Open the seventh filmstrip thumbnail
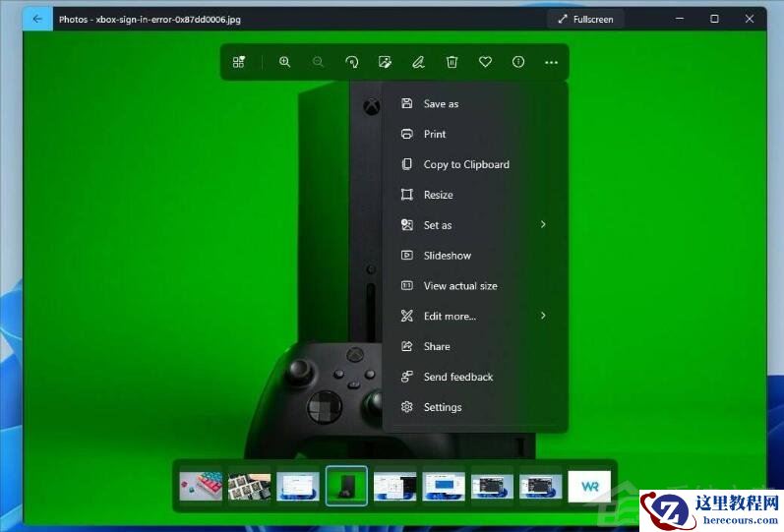Viewport: 784px width, 532px height. (x=492, y=486)
